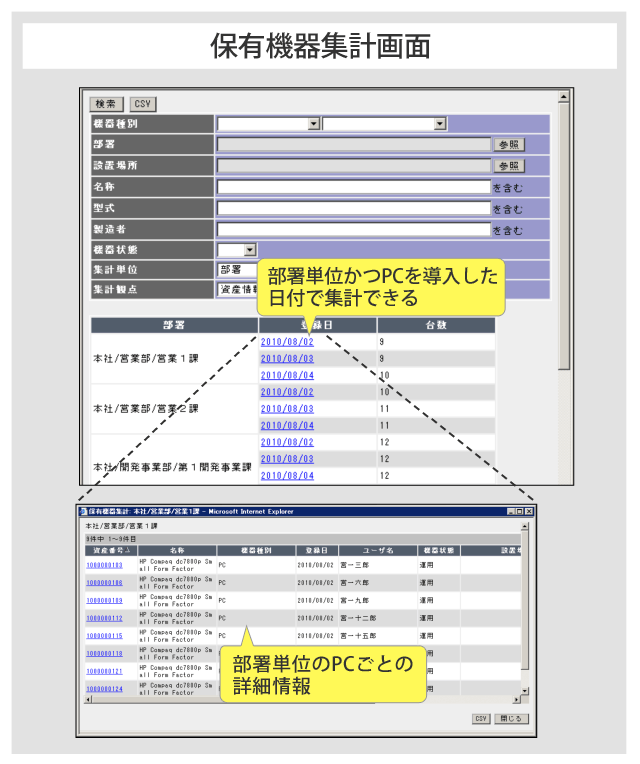Click 機器種別 column header in detail popup
Image resolution: width=640 pixels, height=764 pixels.
pyautogui.click(x=256, y=551)
